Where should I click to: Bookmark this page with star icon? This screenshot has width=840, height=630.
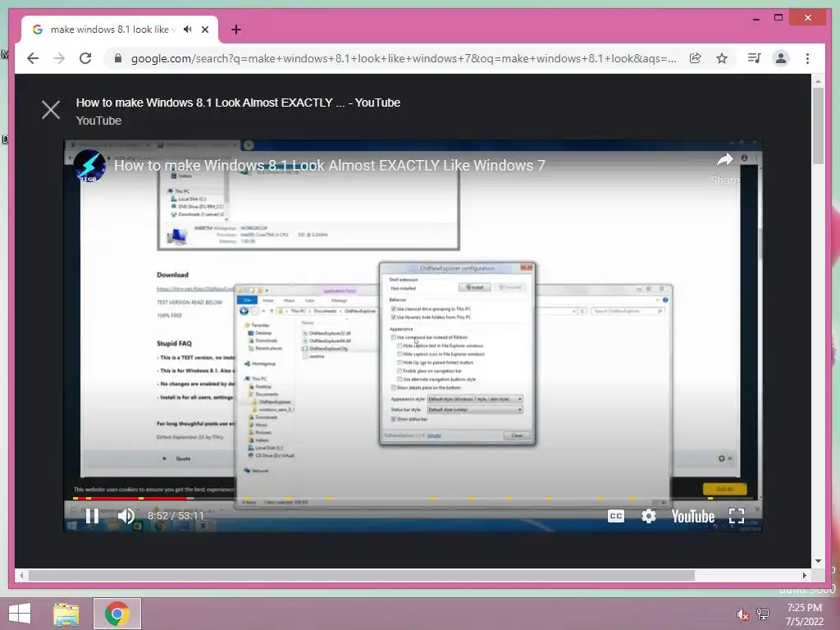[722, 58]
